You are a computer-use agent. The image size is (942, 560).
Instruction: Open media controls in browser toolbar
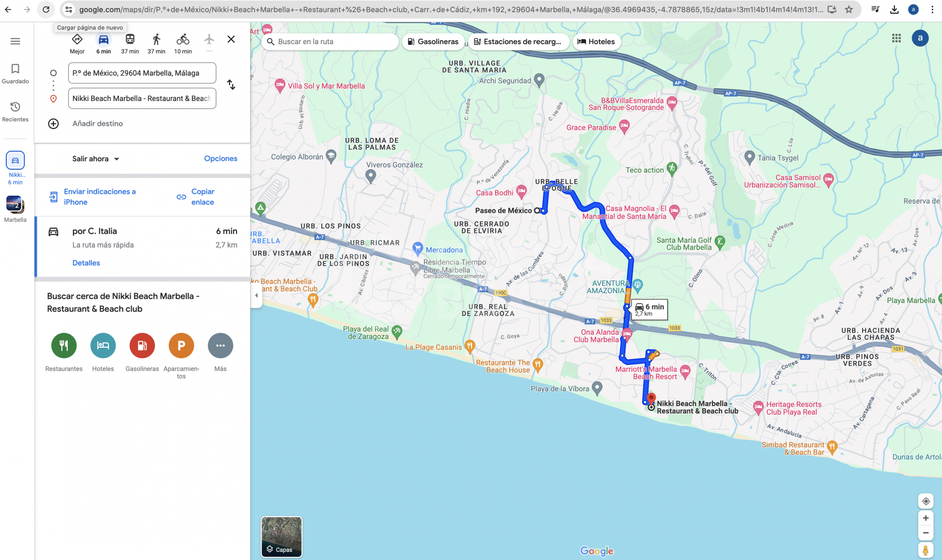(875, 9)
